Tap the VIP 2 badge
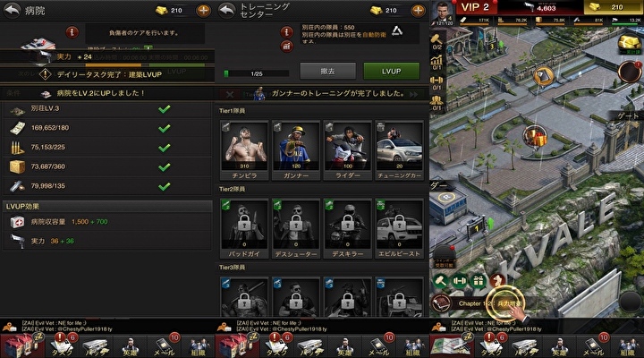 [475, 7]
